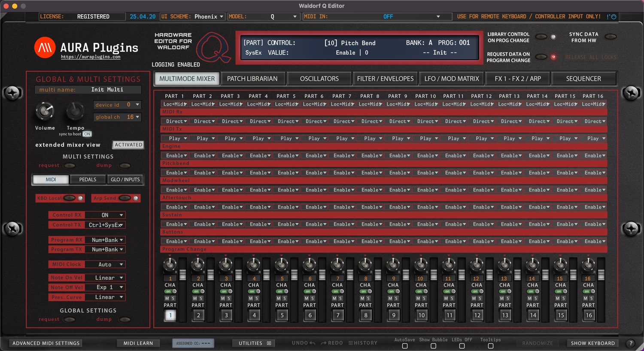Open the Utilities menu button
Image resolution: width=644 pixels, height=351 pixels.
[255, 343]
